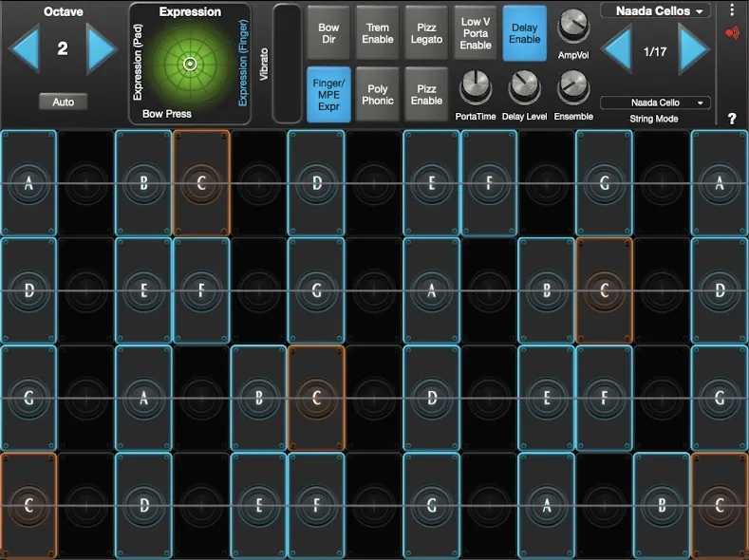
Task: Play the orange C pad in second row
Action: 605,290
